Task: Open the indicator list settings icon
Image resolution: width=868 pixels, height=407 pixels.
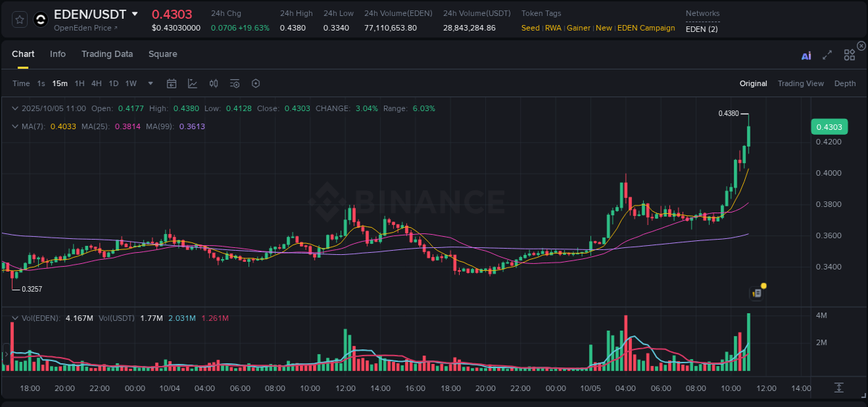Action: [x=234, y=83]
